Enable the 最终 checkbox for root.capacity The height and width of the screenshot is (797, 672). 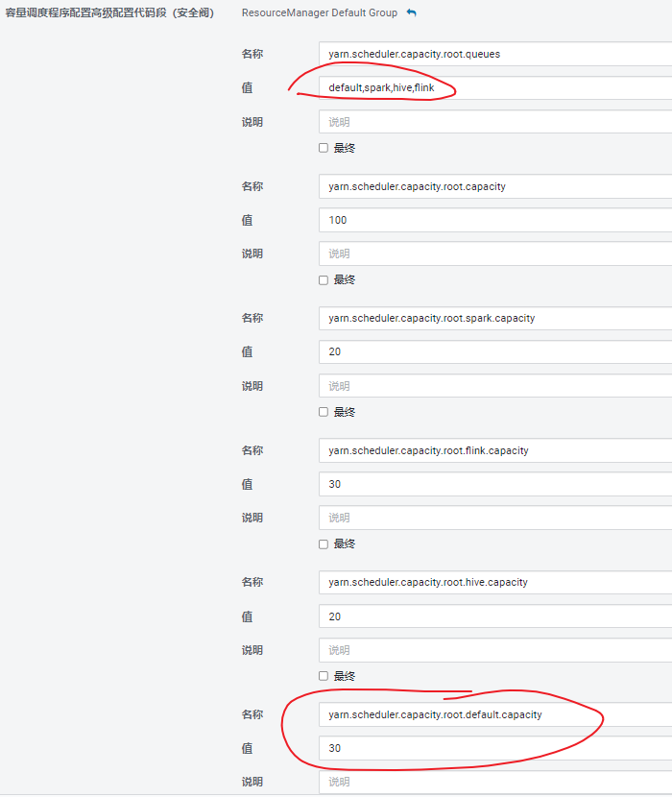tap(324, 280)
